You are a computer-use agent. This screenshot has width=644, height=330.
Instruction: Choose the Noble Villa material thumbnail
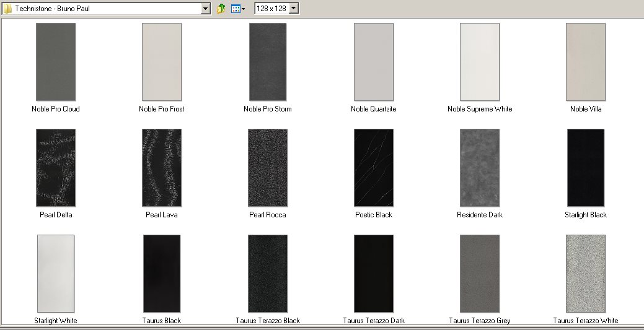point(586,62)
